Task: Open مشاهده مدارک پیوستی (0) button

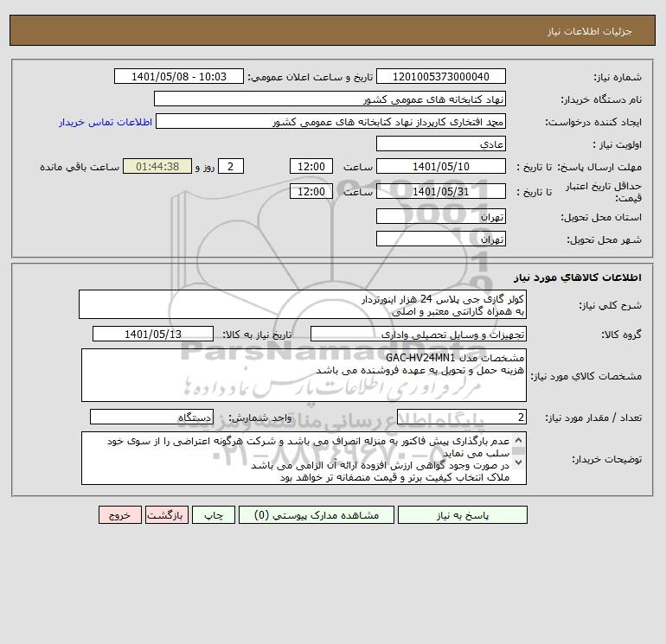Action: 317,515
